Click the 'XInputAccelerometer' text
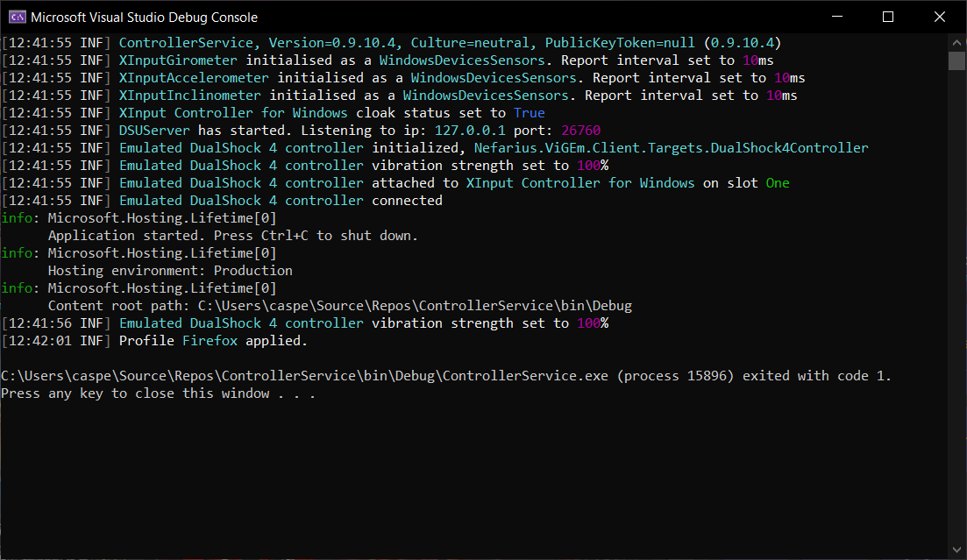 tap(194, 78)
